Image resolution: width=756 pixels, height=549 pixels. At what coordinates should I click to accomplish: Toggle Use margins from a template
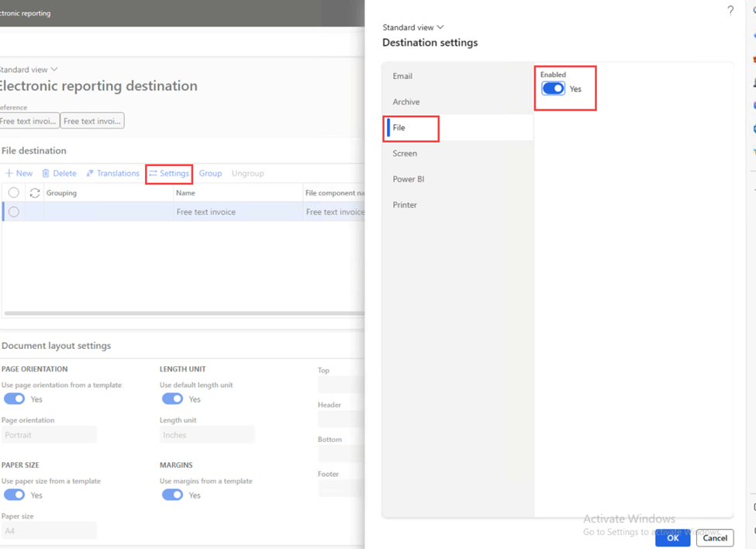click(x=172, y=495)
